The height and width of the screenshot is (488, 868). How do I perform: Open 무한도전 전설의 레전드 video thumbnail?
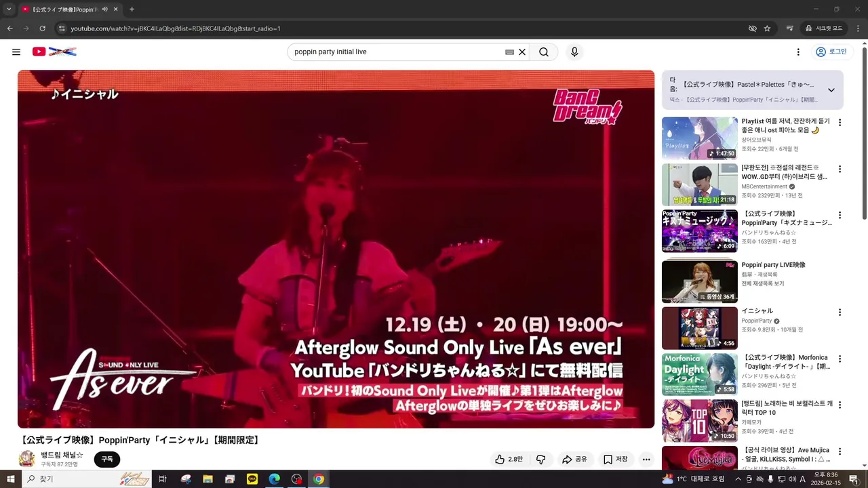(700, 184)
